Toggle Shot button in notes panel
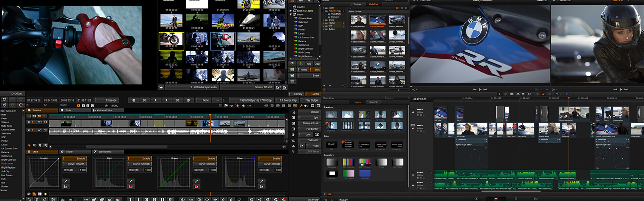 (315, 70)
